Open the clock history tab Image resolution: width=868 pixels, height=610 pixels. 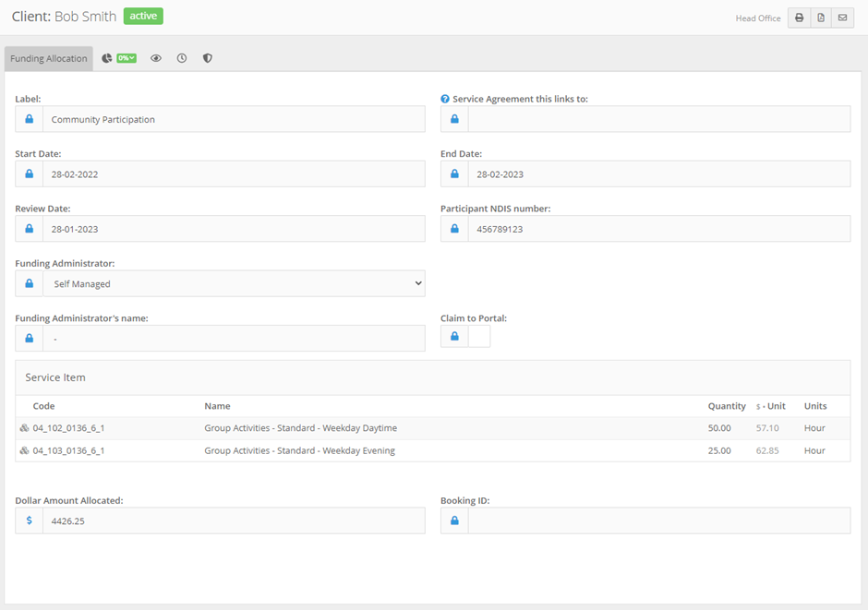tap(182, 58)
